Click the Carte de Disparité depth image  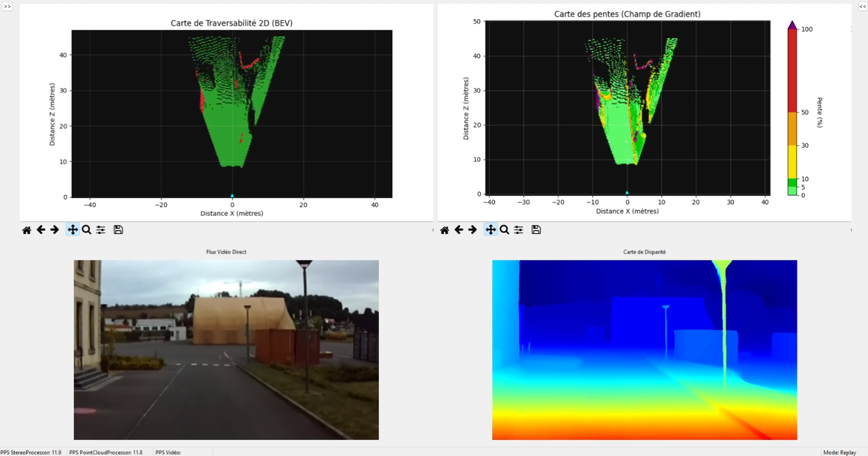(x=645, y=350)
